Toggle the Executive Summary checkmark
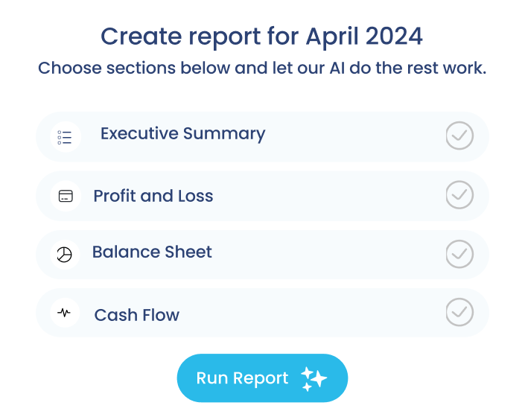 pyautogui.click(x=459, y=136)
